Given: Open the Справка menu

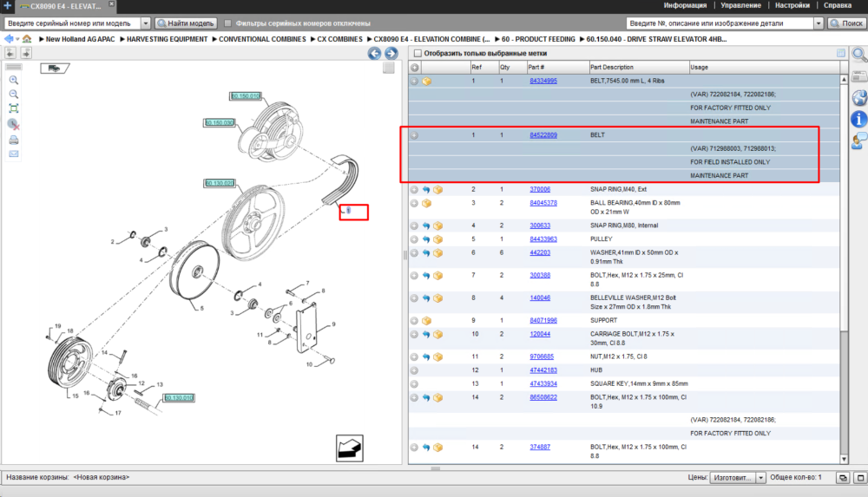Looking at the screenshot, I should click(838, 5).
